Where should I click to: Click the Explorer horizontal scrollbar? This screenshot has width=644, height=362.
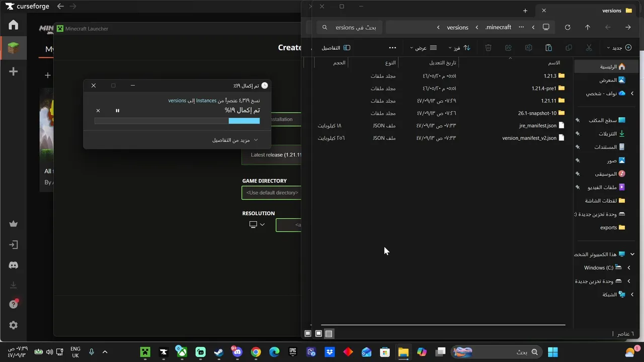tap(443, 325)
